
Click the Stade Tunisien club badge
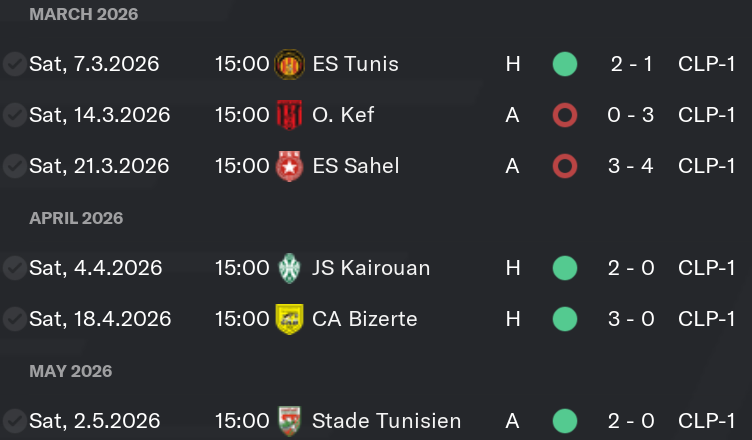pos(289,421)
